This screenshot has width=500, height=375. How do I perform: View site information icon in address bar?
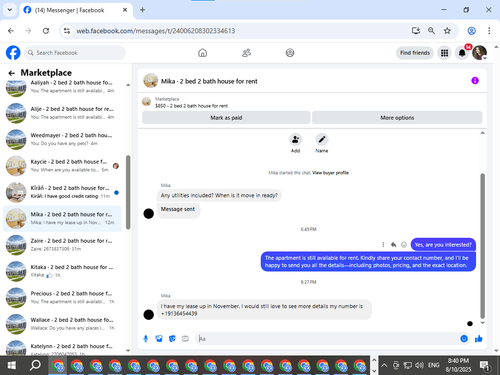point(67,31)
